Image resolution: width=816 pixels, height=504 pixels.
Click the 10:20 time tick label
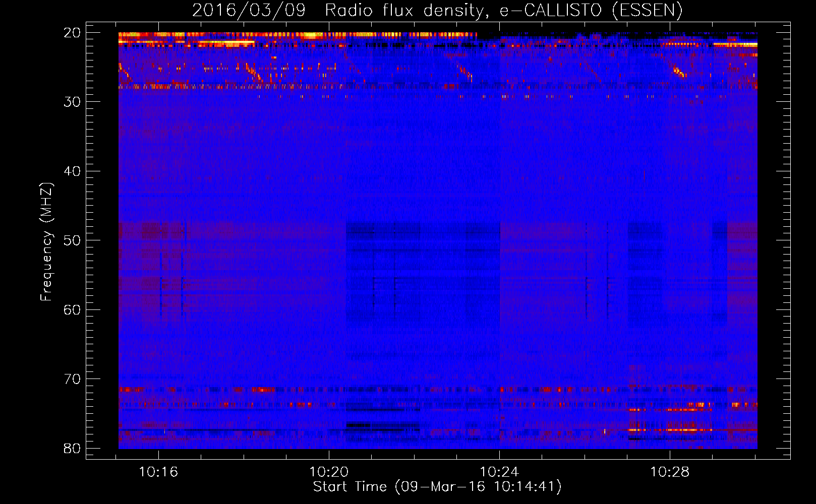[x=329, y=472]
